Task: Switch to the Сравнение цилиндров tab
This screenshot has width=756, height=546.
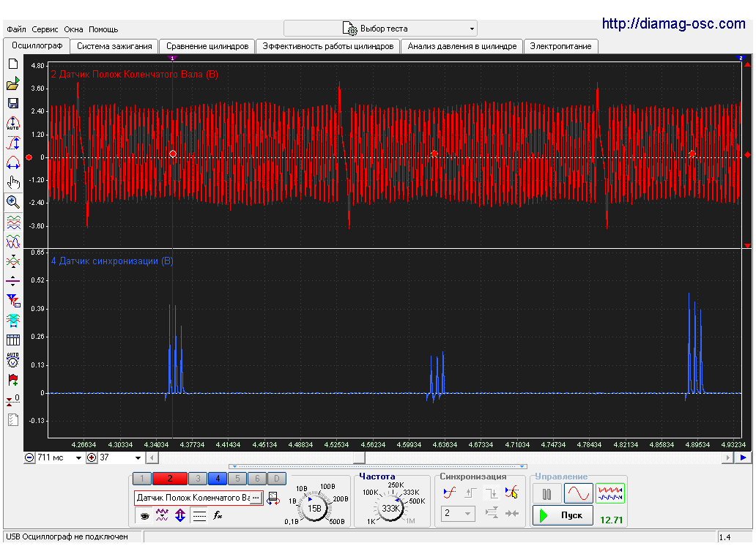Action: pos(207,46)
